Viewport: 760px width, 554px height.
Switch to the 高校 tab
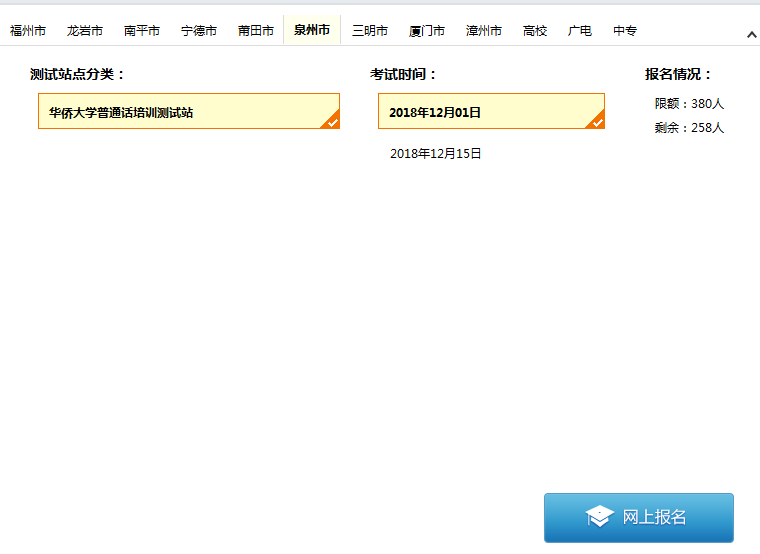coord(535,31)
